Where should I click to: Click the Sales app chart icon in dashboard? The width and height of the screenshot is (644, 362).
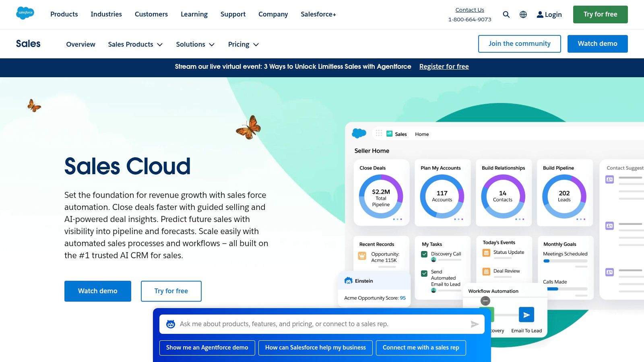(389, 134)
